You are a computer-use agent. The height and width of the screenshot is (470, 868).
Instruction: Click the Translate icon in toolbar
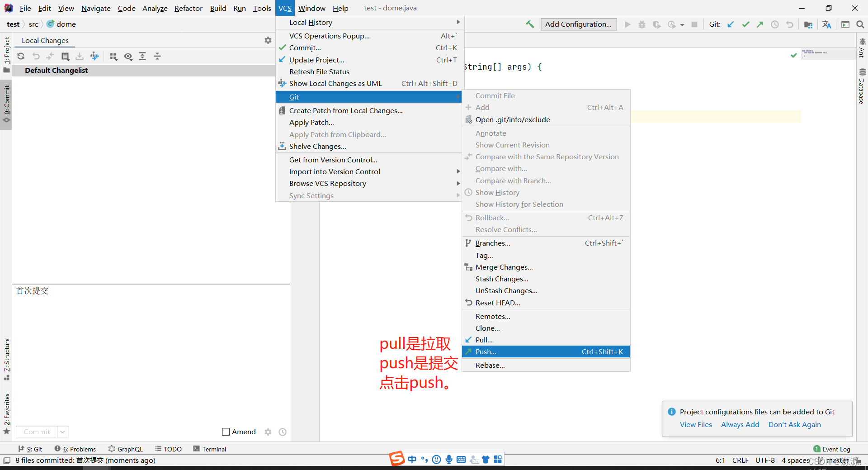[x=827, y=24]
